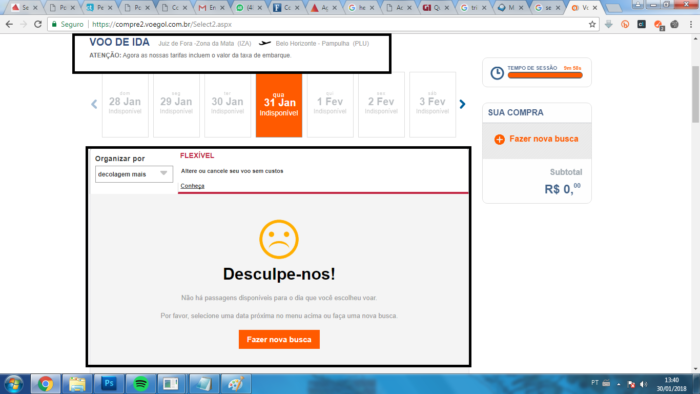Viewport: 700px width, 394px height.
Task: Open Photoshop from the taskbar
Action: click(108, 384)
